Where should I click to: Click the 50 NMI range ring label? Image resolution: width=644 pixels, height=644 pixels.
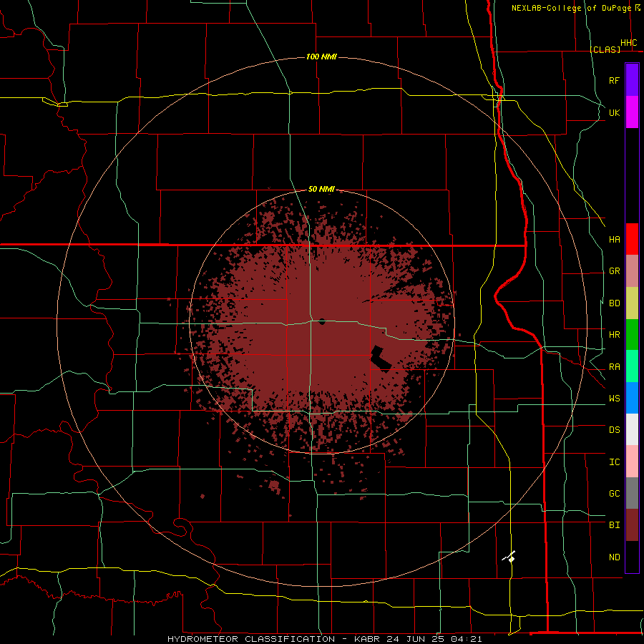[x=321, y=189]
